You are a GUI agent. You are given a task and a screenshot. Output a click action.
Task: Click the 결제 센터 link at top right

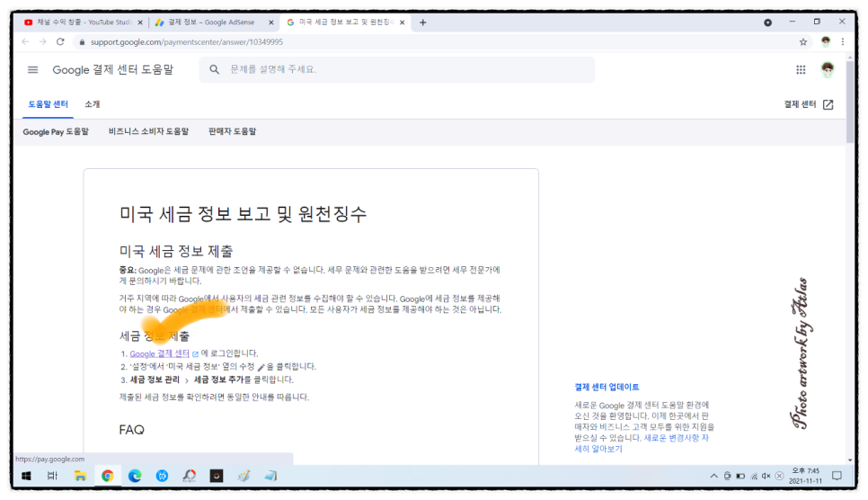click(800, 104)
